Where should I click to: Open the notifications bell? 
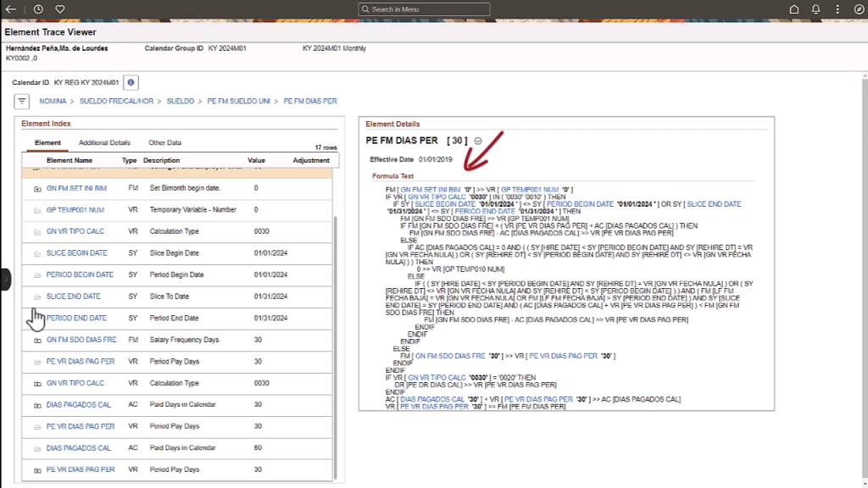coord(815,9)
